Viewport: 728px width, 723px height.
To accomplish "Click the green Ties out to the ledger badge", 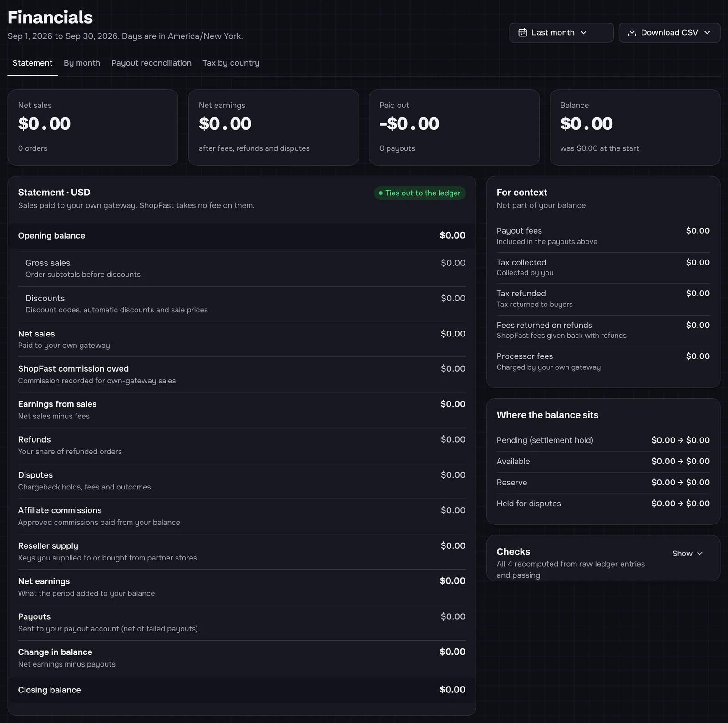I will [420, 193].
